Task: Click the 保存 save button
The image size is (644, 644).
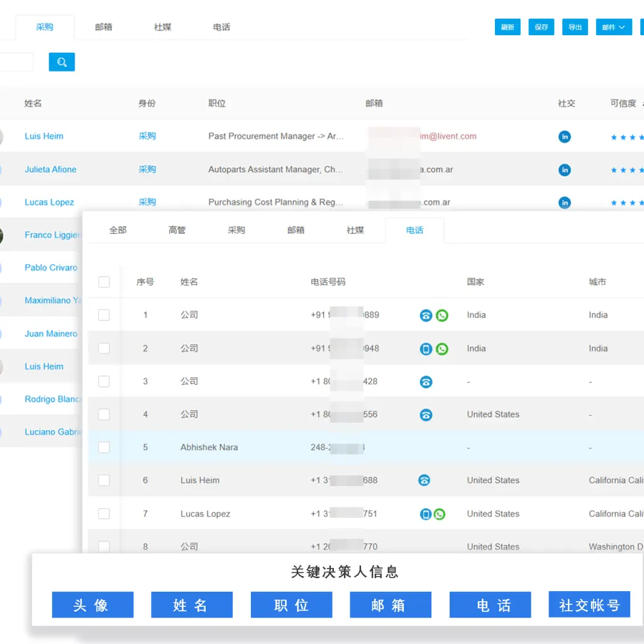Action: point(541,27)
